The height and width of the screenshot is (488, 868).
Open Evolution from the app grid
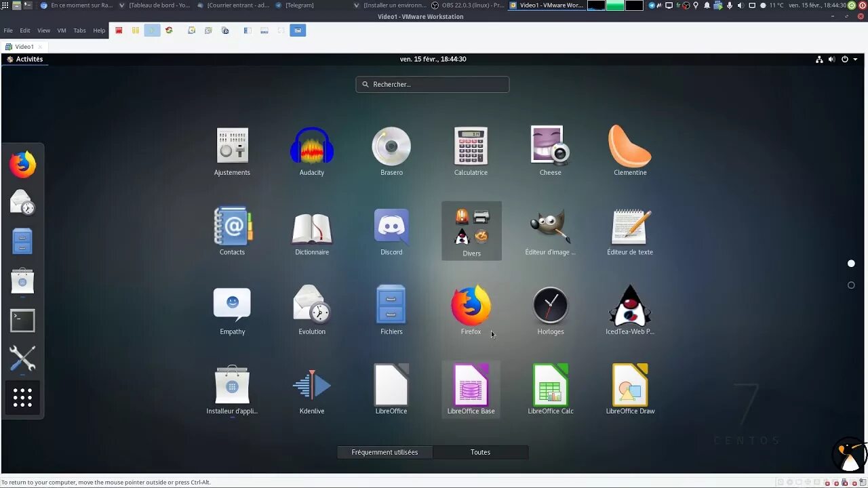[x=311, y=310]
